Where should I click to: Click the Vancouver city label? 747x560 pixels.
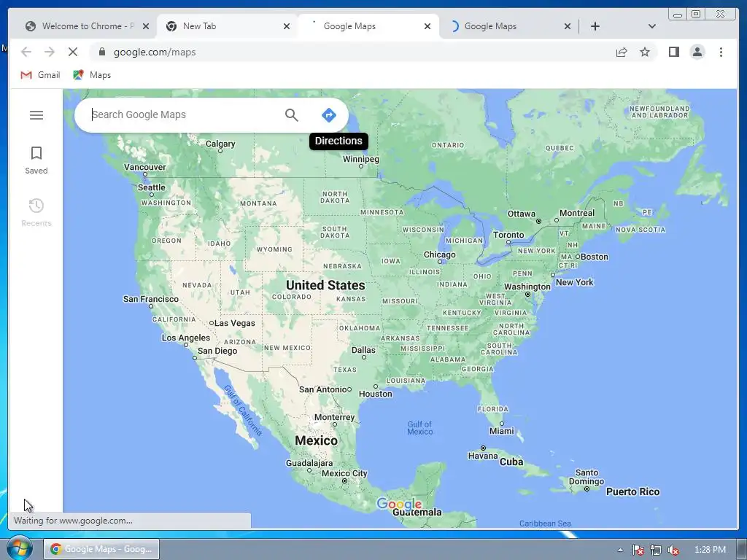pos(145,167)
